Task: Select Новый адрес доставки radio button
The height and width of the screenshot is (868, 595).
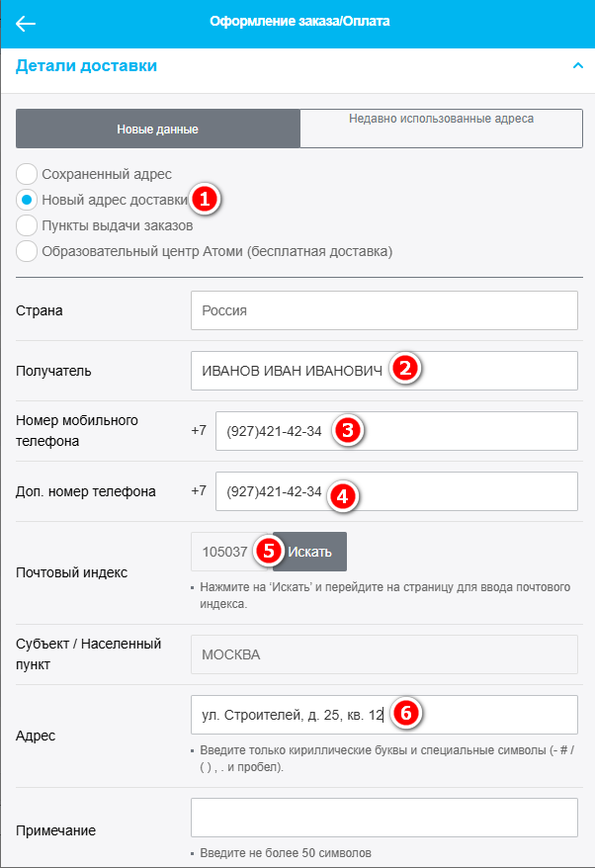Action: [28, 199]
